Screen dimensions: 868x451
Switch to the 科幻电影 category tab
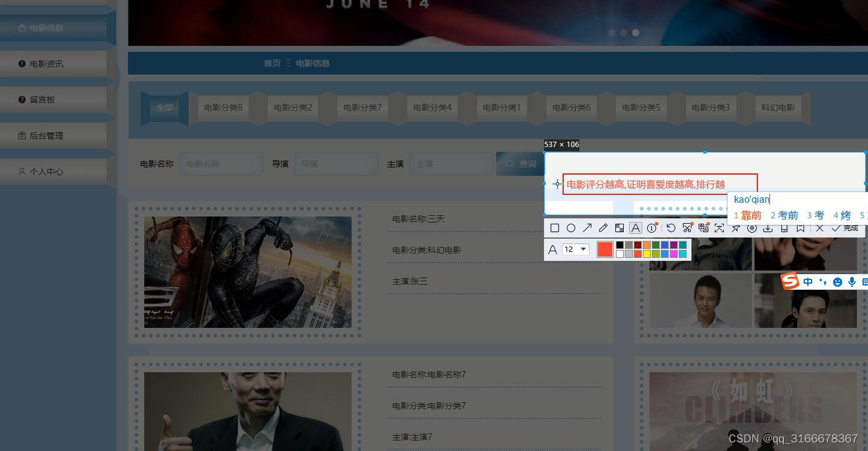coord(778,107)
